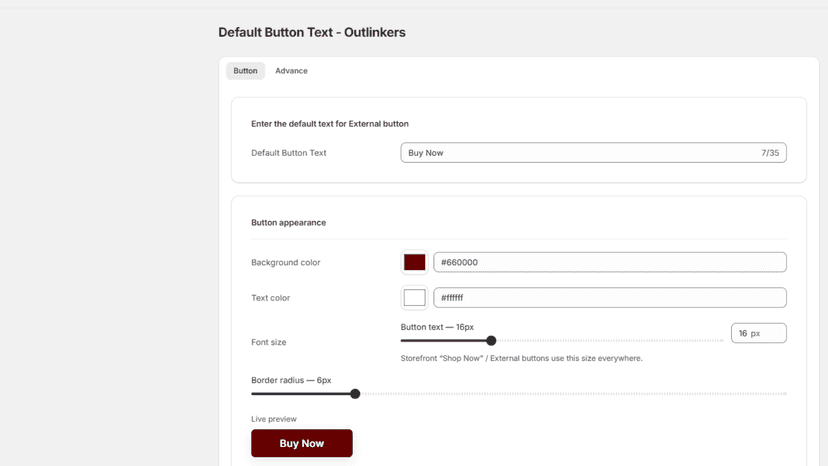
Task: Open the background color swatch picker
Action: pos(415,262)
